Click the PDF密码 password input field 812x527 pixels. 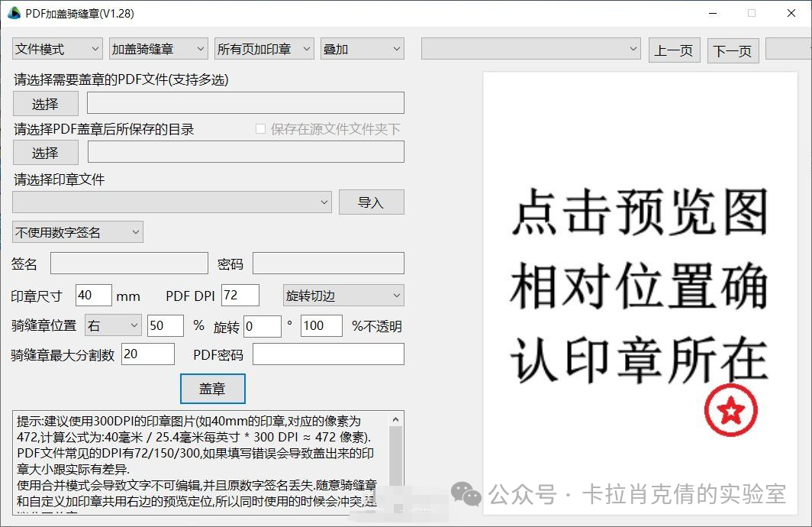coord(328,354)
